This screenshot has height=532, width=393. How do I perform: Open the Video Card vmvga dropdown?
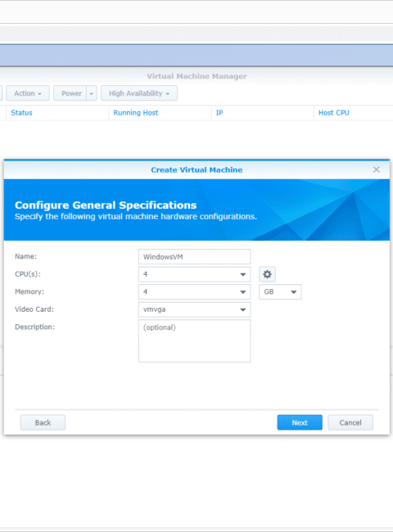click(195, 309)
